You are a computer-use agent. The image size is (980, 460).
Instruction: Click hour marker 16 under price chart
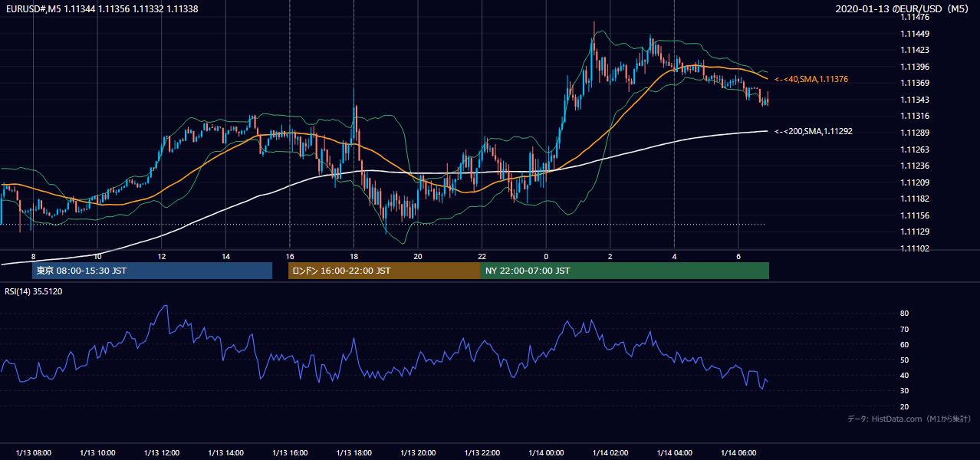[x=290, y=256]
